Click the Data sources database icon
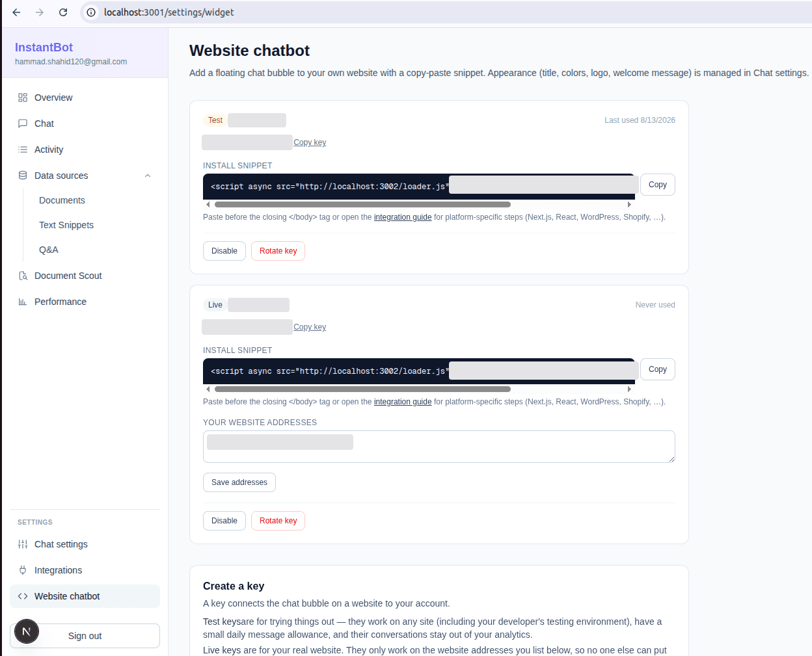Viewport: 812px width, 656px height. [x=23, y=176]
